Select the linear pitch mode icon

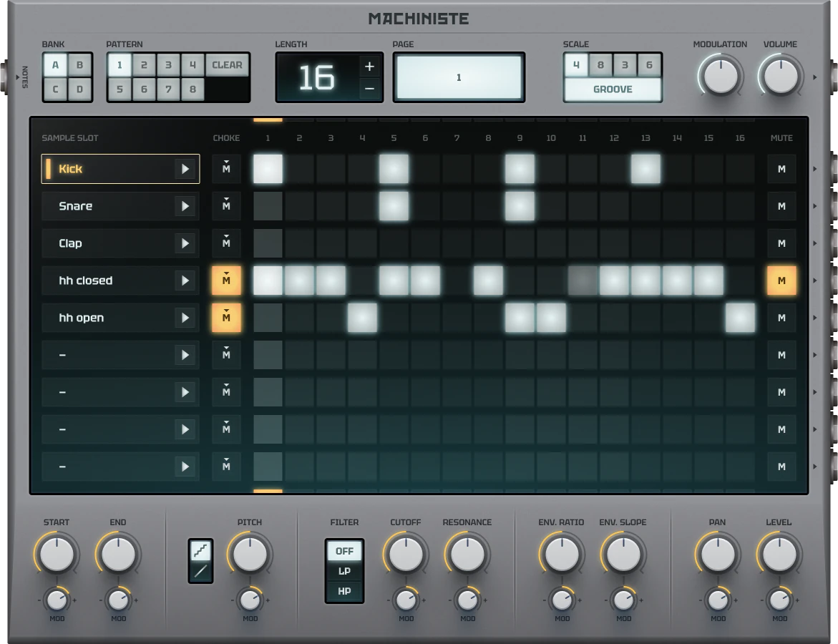[x=200, y=571]
